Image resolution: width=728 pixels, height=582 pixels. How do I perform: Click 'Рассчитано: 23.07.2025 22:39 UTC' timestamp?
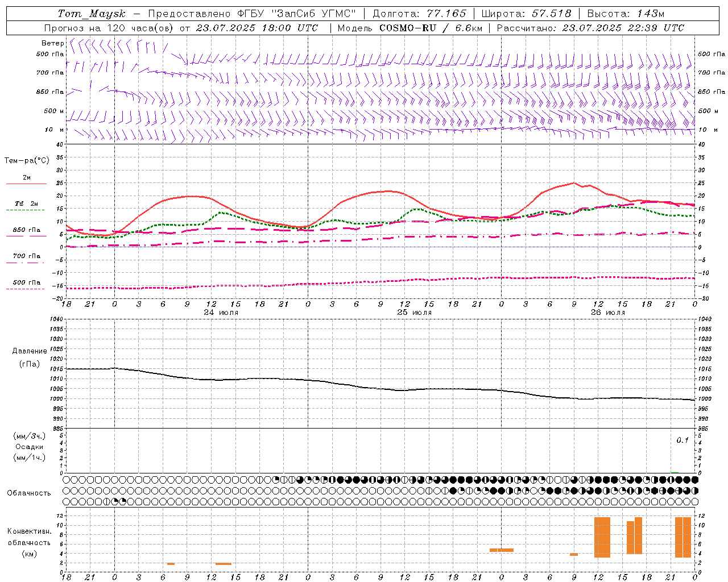[x=590, y=28]
